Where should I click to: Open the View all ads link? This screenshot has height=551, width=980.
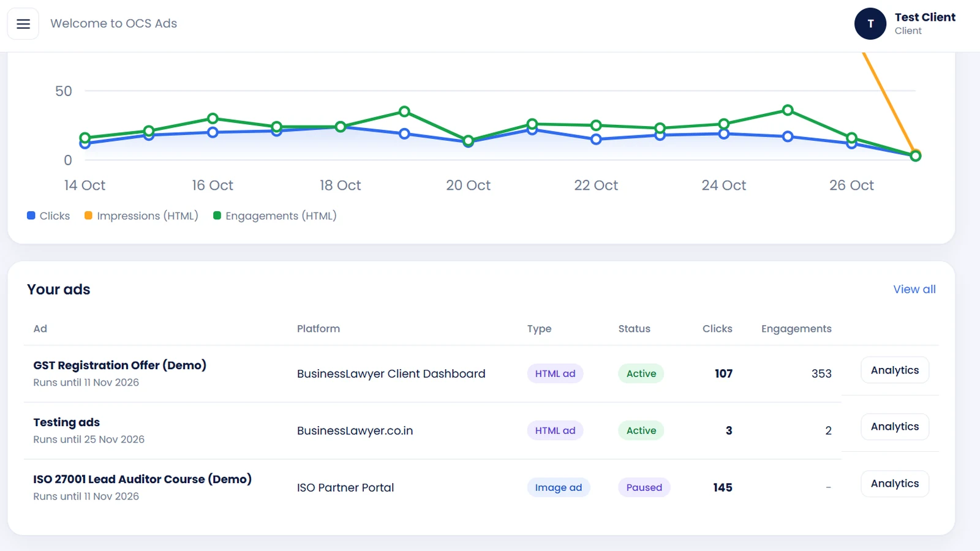tap(914, 289)
